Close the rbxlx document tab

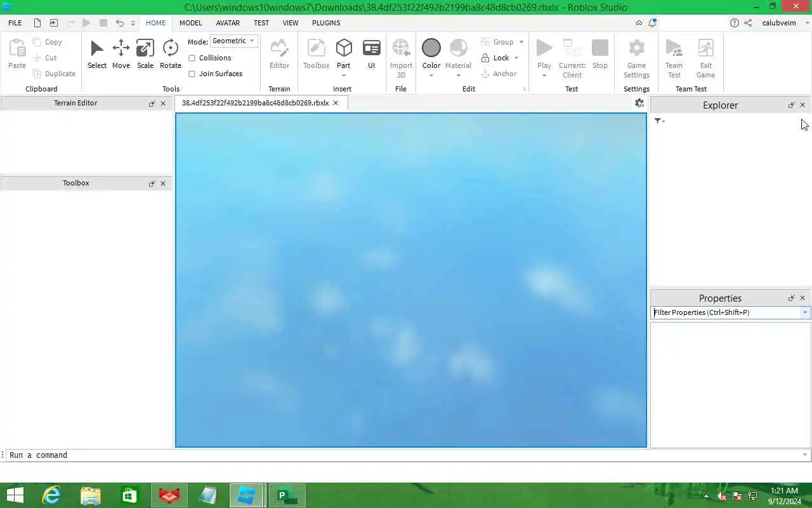pyautogui.click(x=336, y=103)
